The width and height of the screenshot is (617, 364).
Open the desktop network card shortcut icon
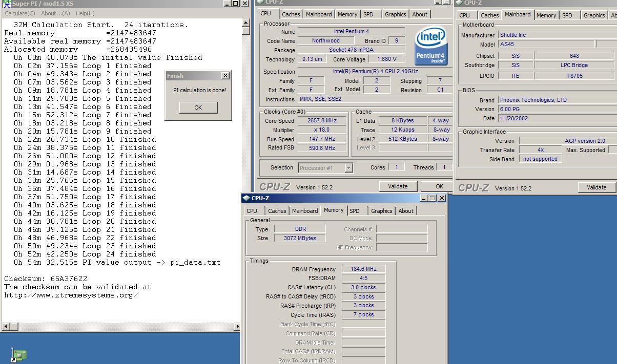pos(19,355)
